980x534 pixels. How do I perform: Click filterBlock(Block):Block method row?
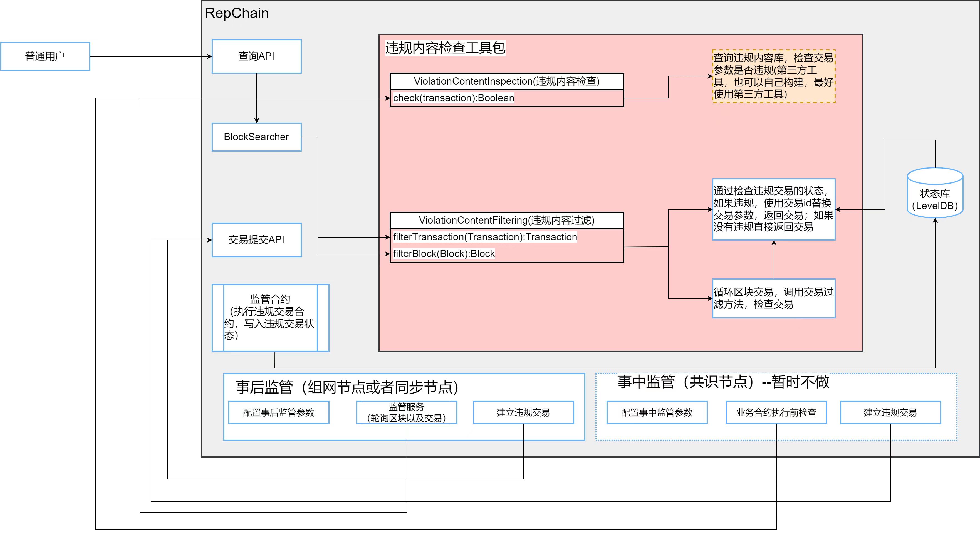click(x=507, y=254)
